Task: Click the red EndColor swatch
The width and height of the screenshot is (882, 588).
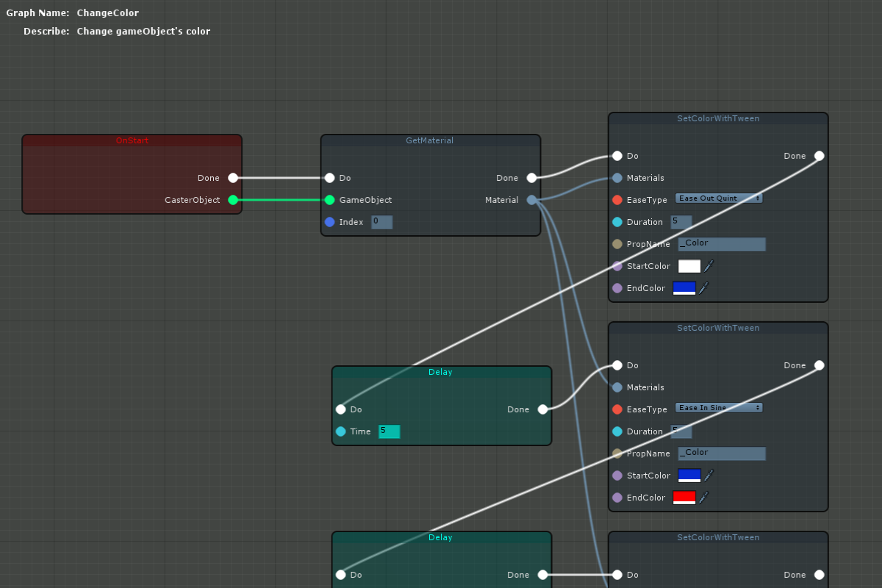Action: coord(684,498)
